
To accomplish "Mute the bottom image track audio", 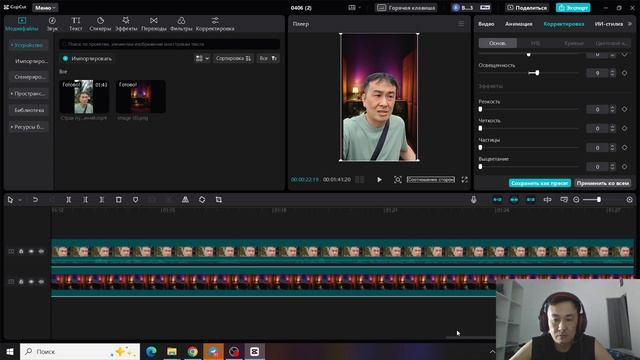I will [41, 282].
